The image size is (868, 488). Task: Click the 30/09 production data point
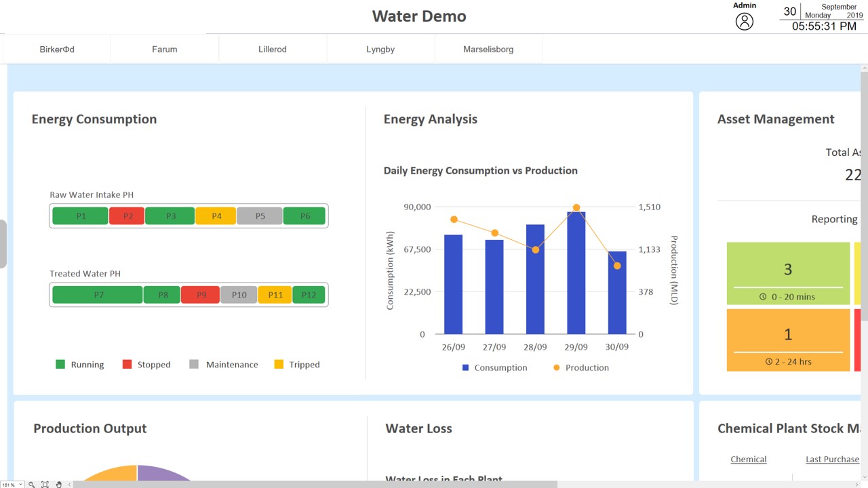(617, 266)
